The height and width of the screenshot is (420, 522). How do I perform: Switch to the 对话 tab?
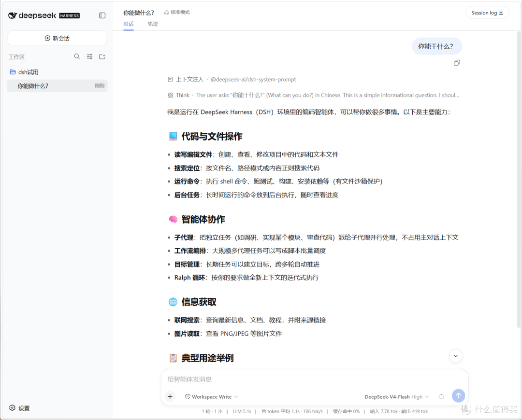click(129, 24)
